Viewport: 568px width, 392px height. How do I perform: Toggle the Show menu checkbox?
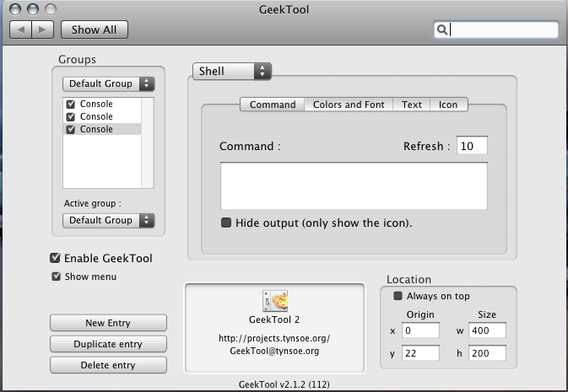click(57, 277)
